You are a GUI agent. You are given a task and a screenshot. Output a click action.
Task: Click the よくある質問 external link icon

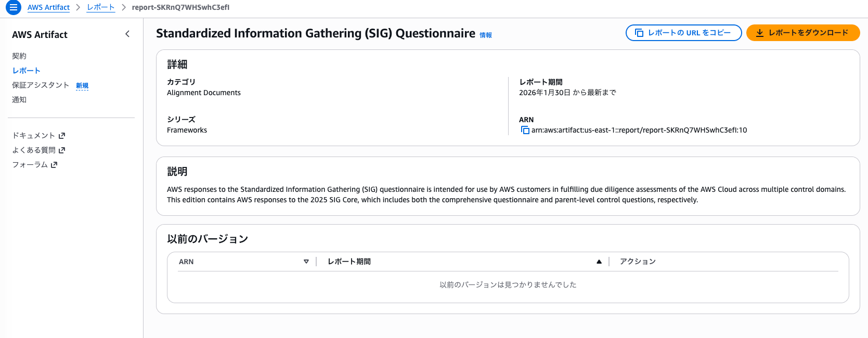(62, 150)
